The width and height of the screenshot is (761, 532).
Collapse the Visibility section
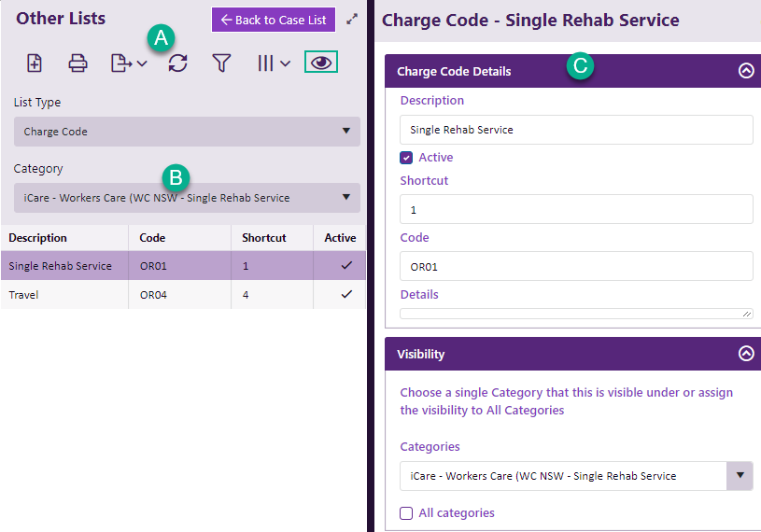pyautogui.click(x=745, y=354)
